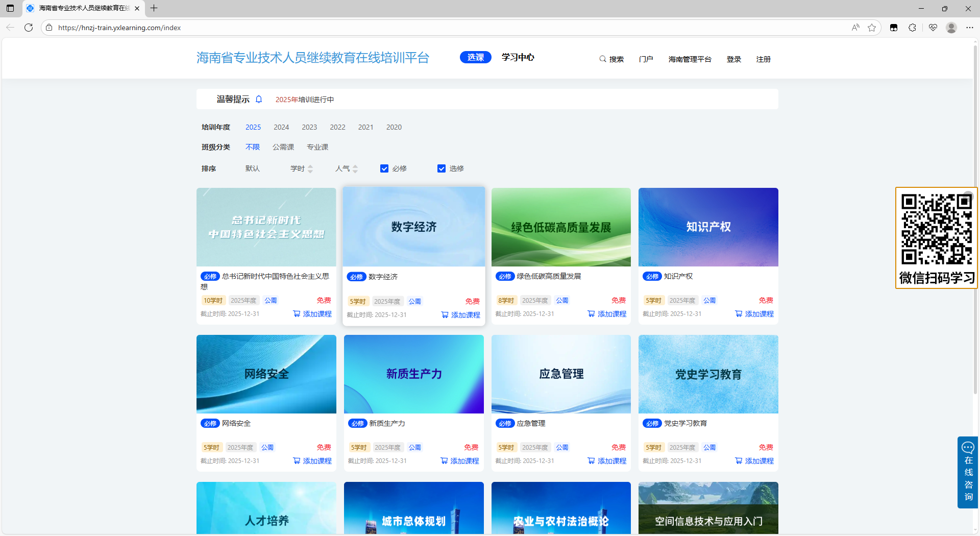Add 党史学习教育 course via cart icon

coord(739,461)
